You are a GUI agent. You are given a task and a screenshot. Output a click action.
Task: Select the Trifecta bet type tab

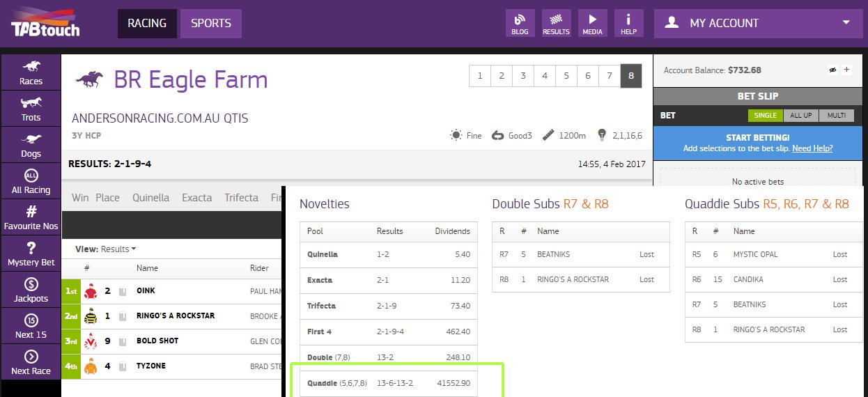[x=242, y=198]
